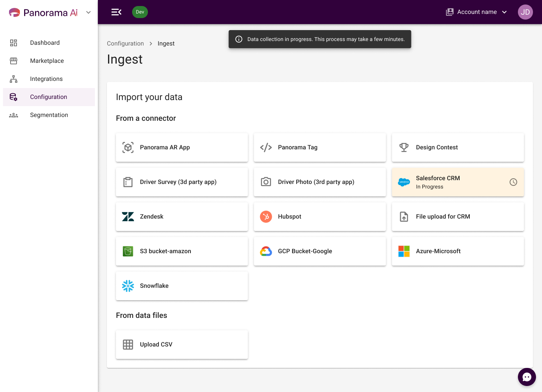Select the Panorama AR App connector

(x=182, y=147)
